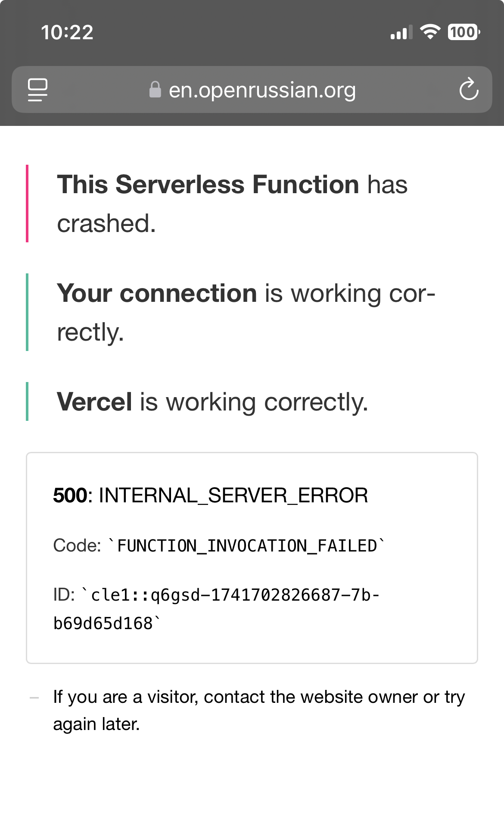Tap the padlock icon in address bar

click(x=155, y=90)
